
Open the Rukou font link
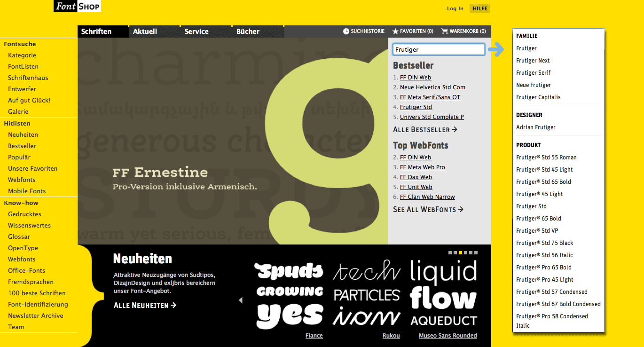pyautogui.click(x=391, y=336)
